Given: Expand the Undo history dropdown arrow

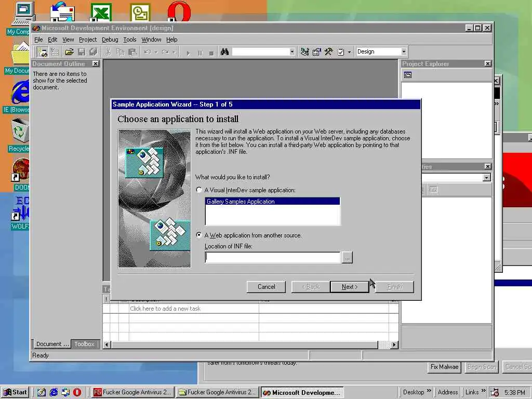Looking at the screenshot, I should coord(156,52).
